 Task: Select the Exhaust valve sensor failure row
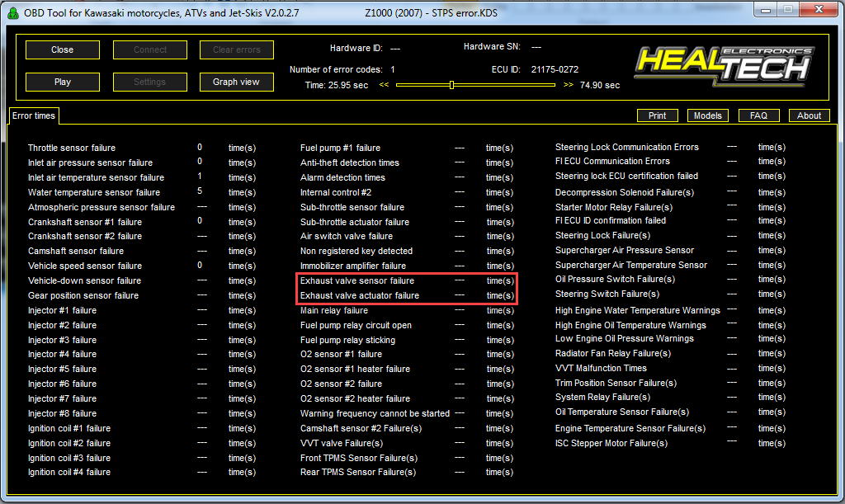pyautogui.click(x=356, y=280)
